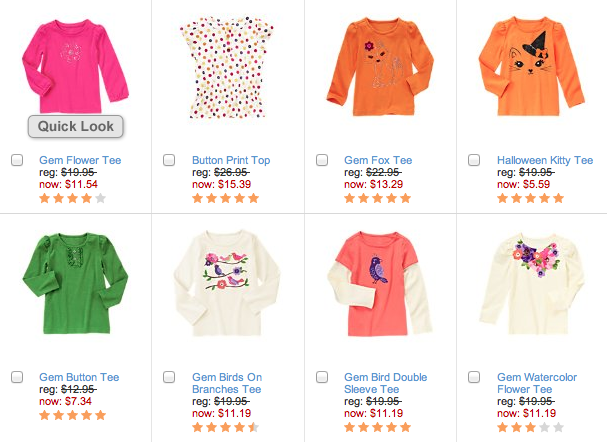Check the Gem Flower Tee checkbox
This screenshot has height=442, width=607.
pos(17,160)
